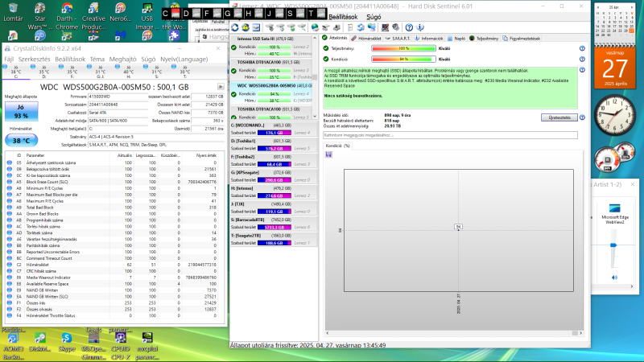644x362 pixels.
Task: Select D: [Toshiba1] partition entry
Action: pos(274,145)
